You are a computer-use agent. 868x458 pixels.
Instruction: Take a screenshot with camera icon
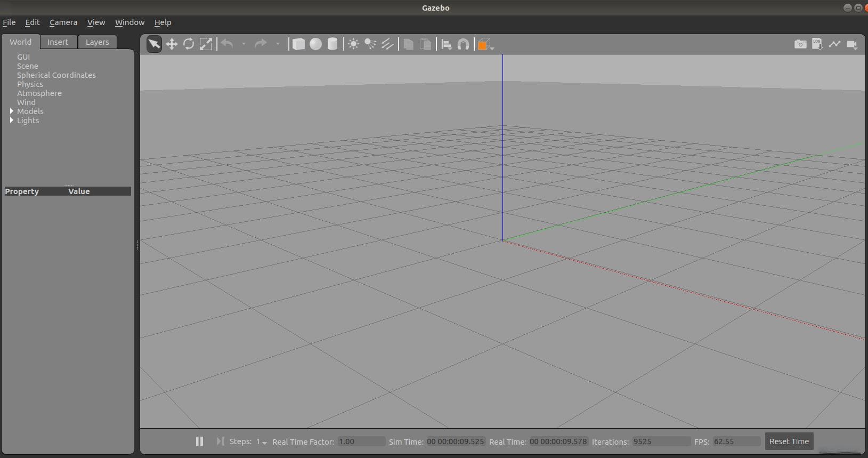[x=800, y=44]
